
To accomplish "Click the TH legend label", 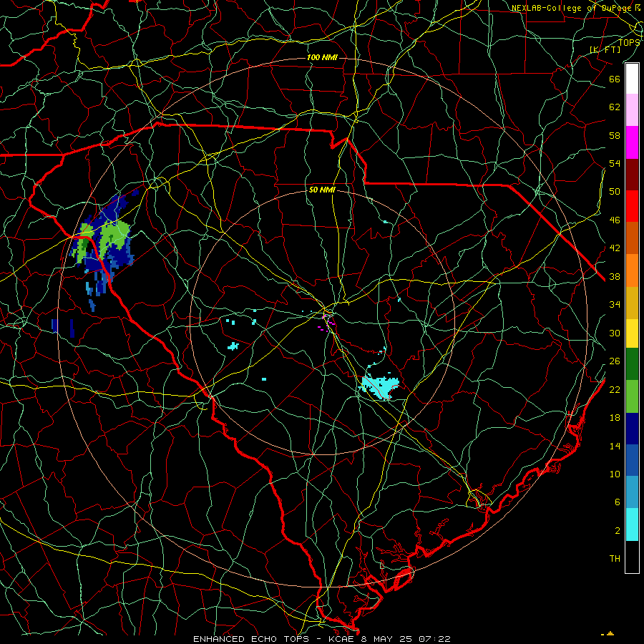I will pyautogui.click(x=615, y=559).
